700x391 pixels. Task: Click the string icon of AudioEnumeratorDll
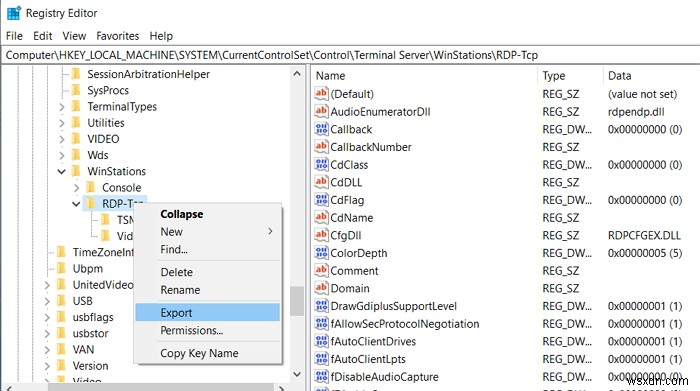tap(321, 111)
